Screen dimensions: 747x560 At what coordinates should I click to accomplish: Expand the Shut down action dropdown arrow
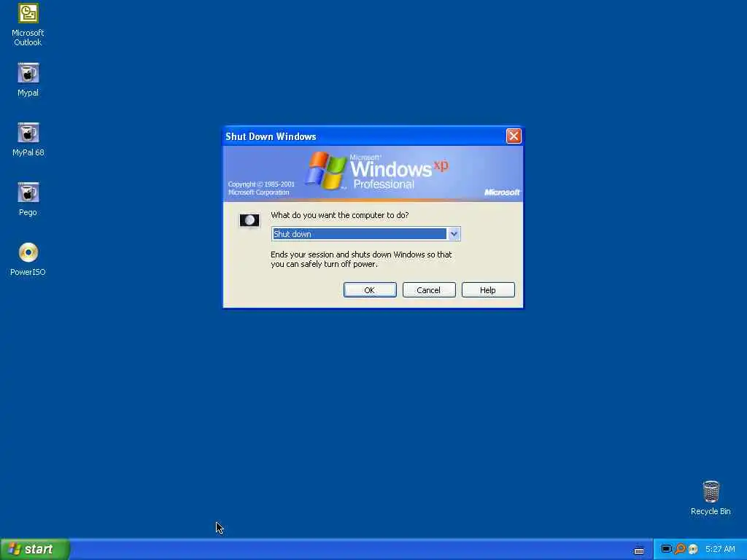pyautogui.click(x=454, y=234)
